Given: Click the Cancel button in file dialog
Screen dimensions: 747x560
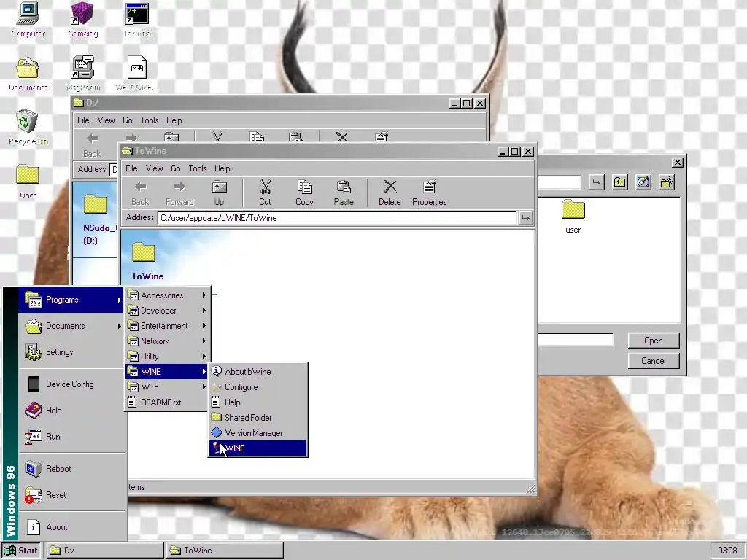Looking at the screenshot, I should [653, 360].
